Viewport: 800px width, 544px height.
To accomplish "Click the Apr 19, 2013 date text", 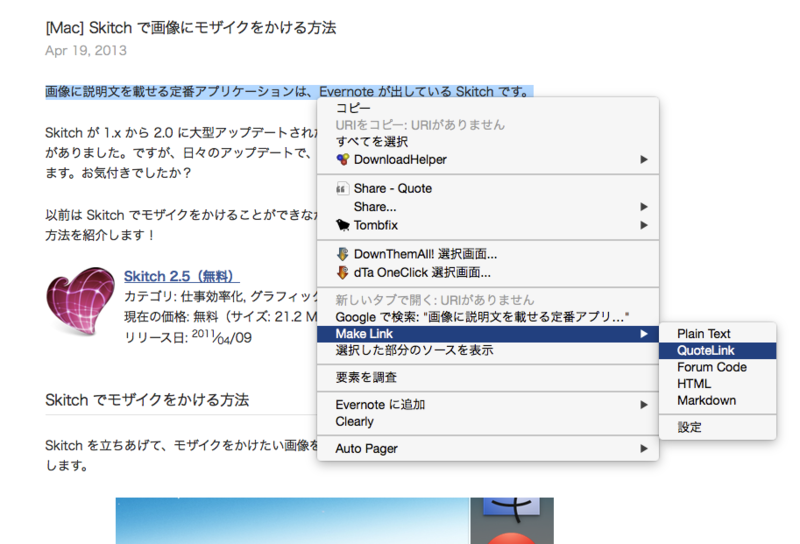I will 86,51.
